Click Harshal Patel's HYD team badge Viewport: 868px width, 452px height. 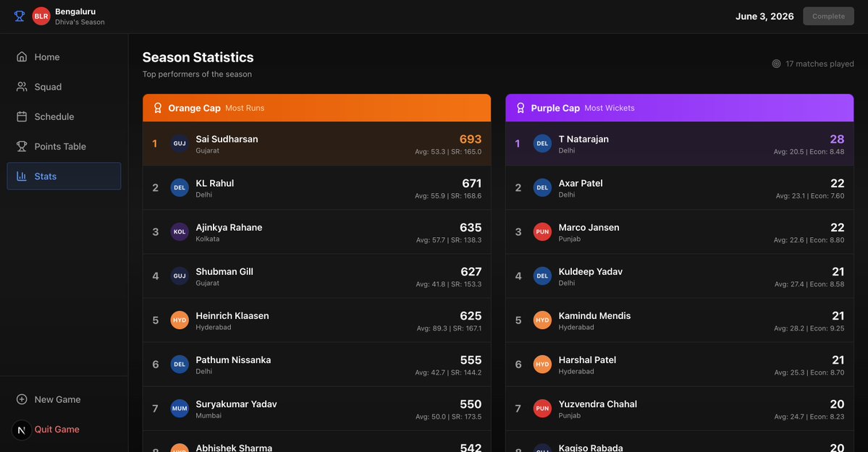click(542, 364)
